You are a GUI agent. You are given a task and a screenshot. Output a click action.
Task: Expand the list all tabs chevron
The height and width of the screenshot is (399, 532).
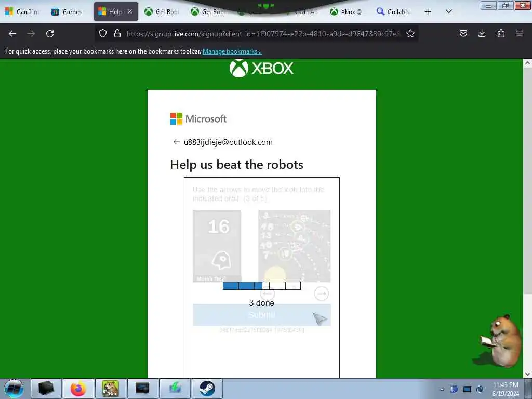click(x=448, y=11)
